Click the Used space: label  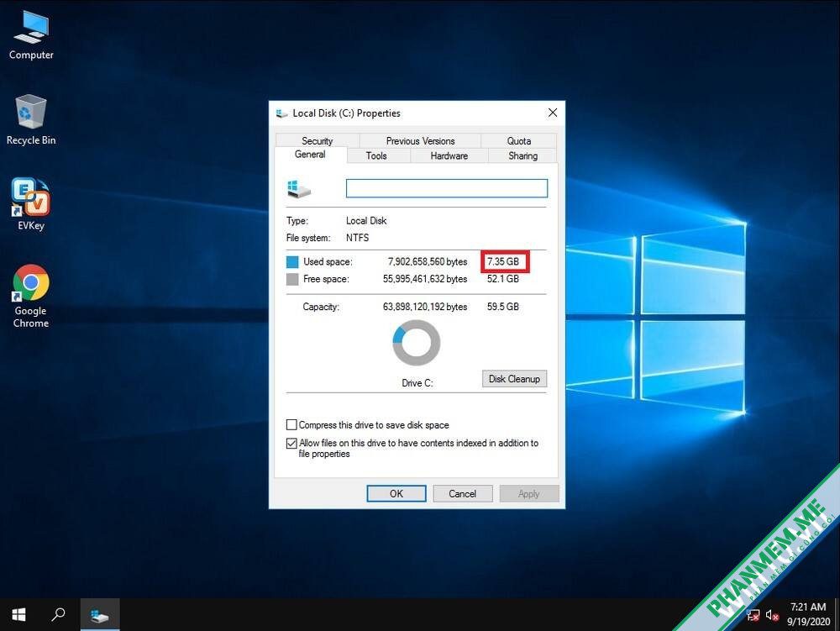tap(328, 262)
